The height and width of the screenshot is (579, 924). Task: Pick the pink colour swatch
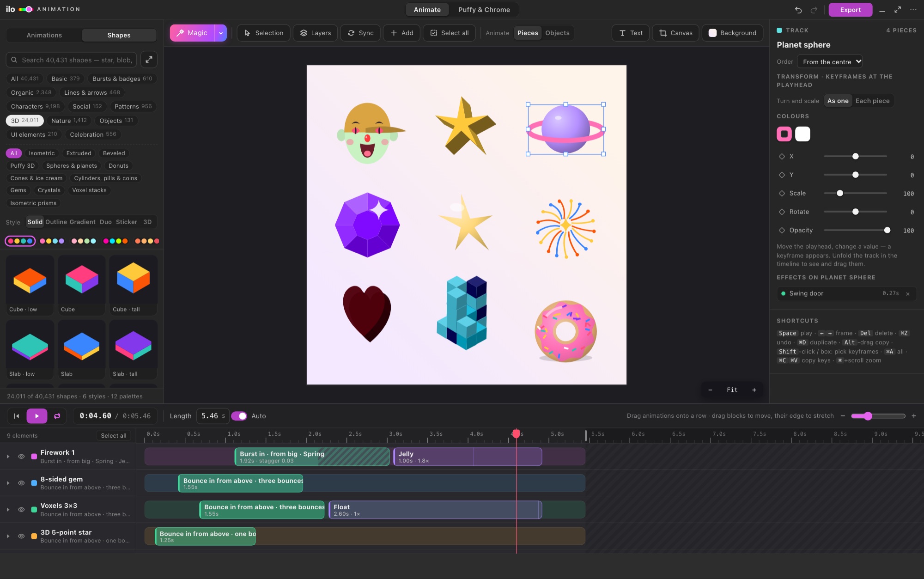point(784,134)
